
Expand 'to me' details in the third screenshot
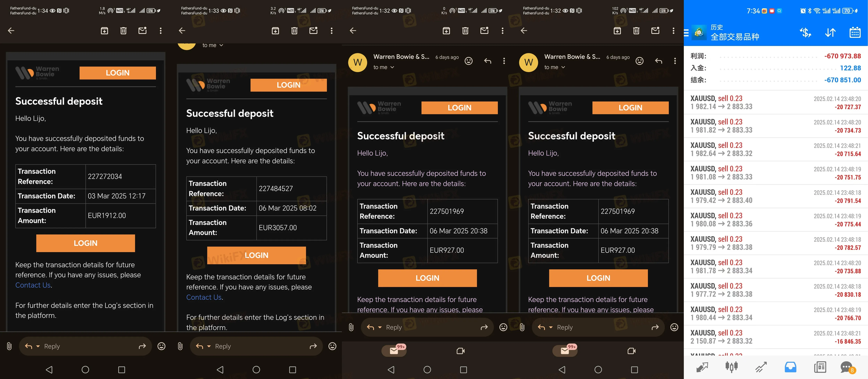pos(384,67)
